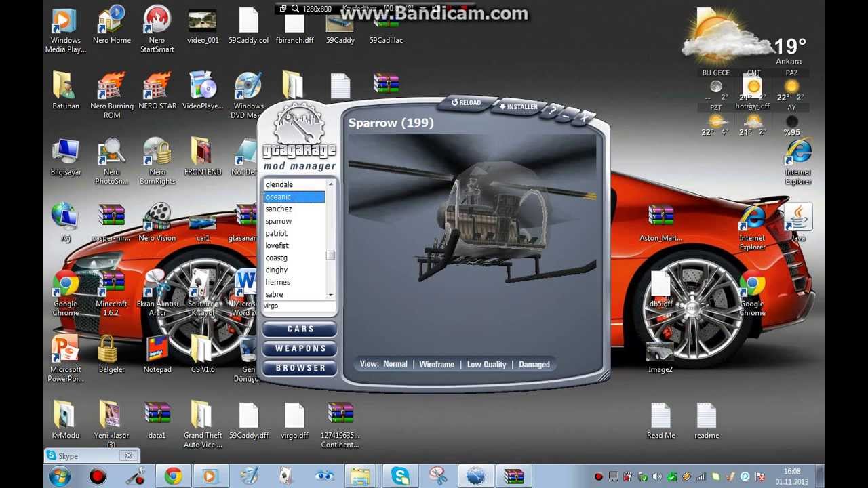
Task: Open Nero PhotoSnap desktop icon
Action: 112,161
